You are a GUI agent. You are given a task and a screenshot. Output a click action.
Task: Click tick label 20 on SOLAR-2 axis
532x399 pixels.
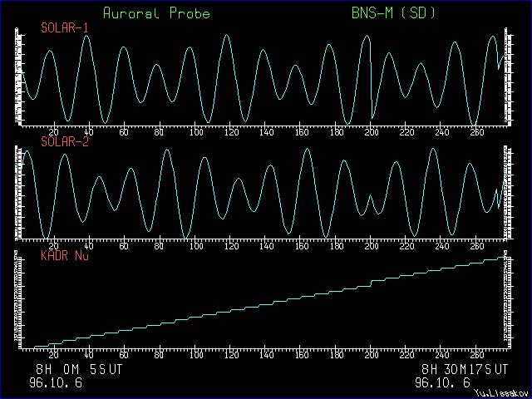click(x=54, y=246)
